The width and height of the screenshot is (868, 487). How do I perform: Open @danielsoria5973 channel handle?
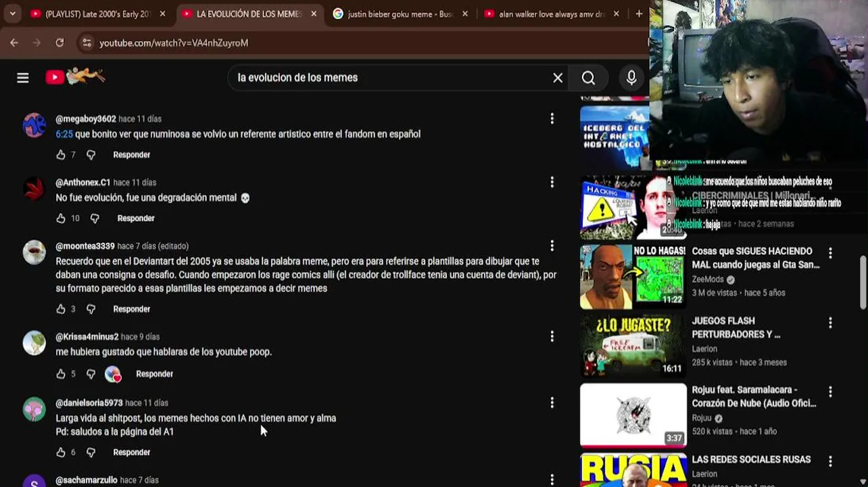click(x=89, y=403)
